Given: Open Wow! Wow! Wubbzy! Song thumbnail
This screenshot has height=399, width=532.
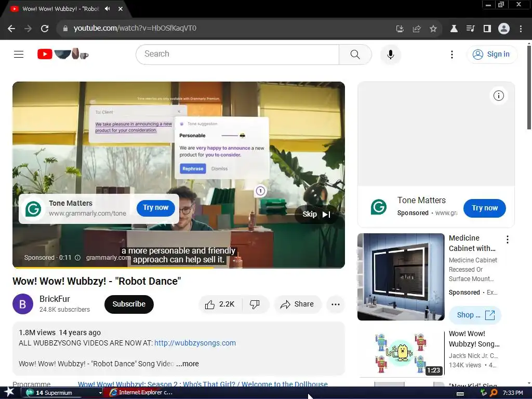Looking at the screenshot, I should tap(402, 353).
